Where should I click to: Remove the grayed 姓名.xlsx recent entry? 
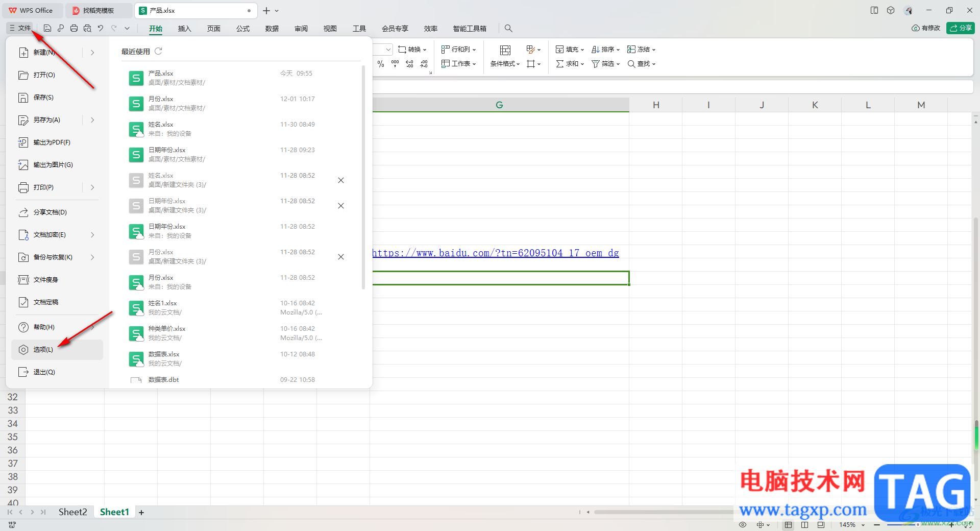[341, 180]
